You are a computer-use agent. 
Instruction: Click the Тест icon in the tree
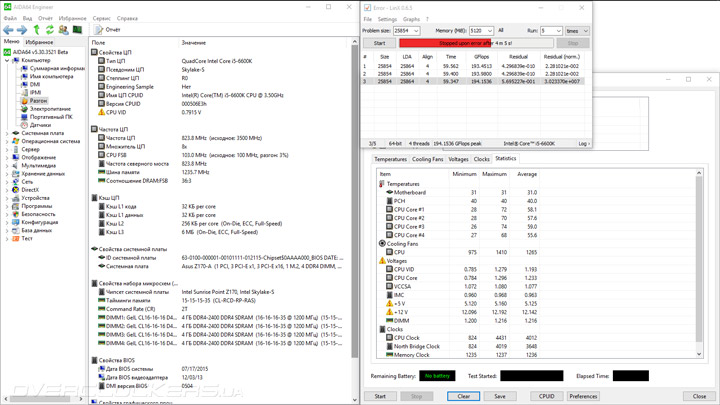click(x=16, y=238)
